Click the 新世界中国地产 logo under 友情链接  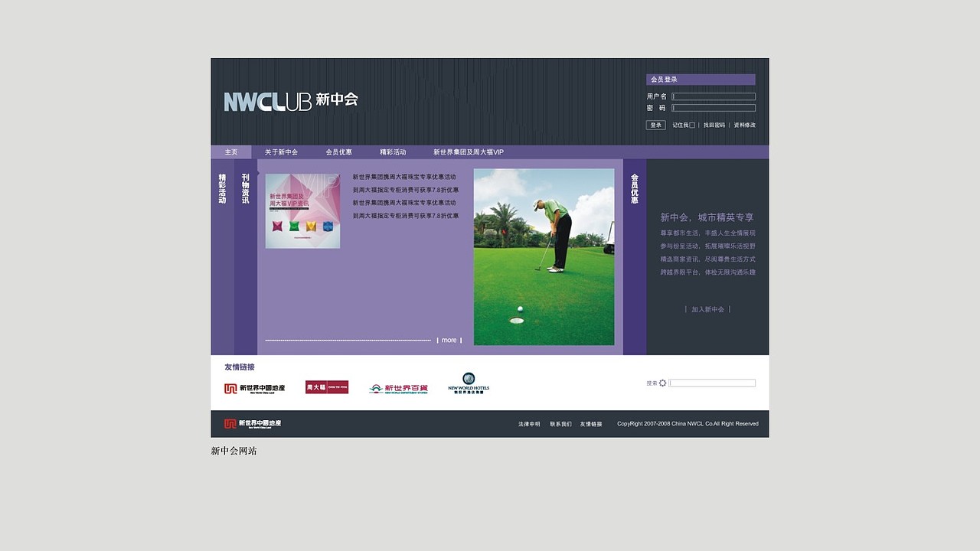(x=253, y=388)
